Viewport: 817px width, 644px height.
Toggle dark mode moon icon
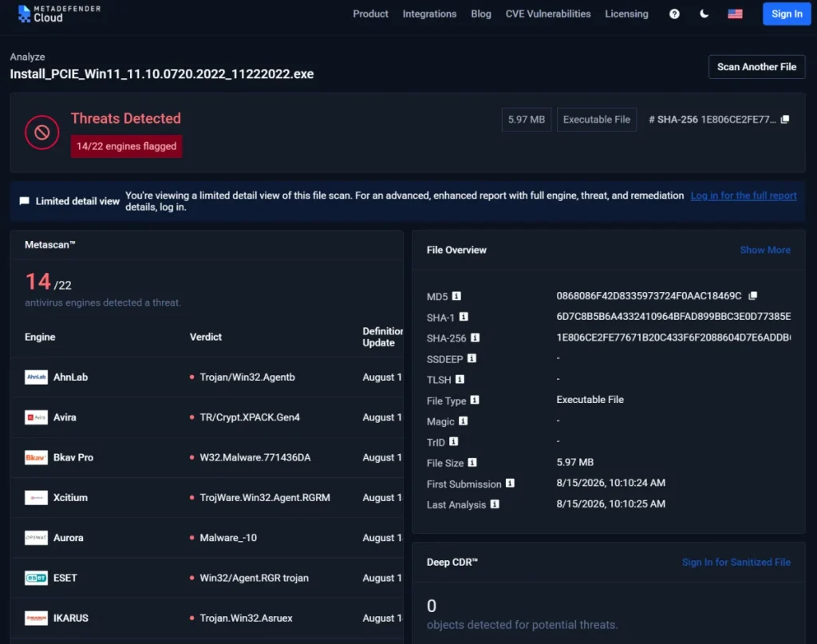tap(704, 14)
